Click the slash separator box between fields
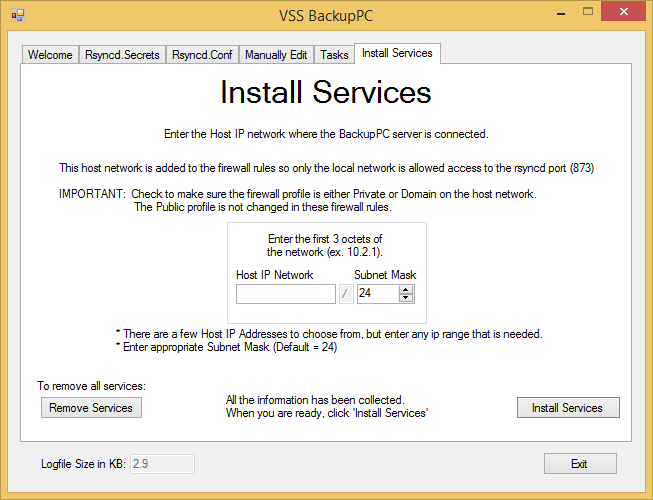Image resolution: width=653 pixels, height=500 pixels. (346, 294)
